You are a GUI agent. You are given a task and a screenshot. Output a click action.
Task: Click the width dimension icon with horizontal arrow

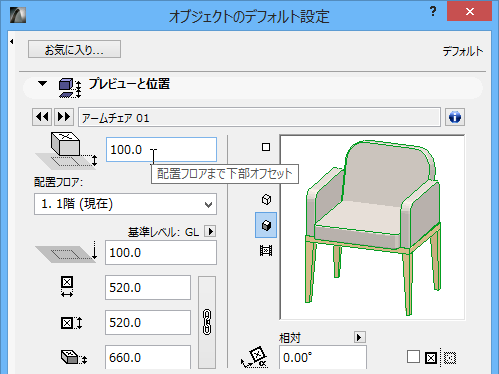click(67, 286)
